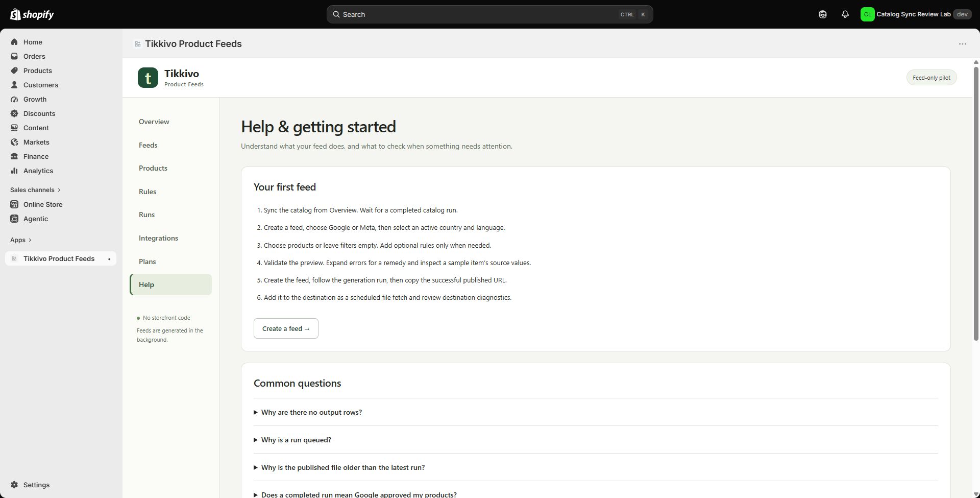Expand the Apps section

pos(21,240)
